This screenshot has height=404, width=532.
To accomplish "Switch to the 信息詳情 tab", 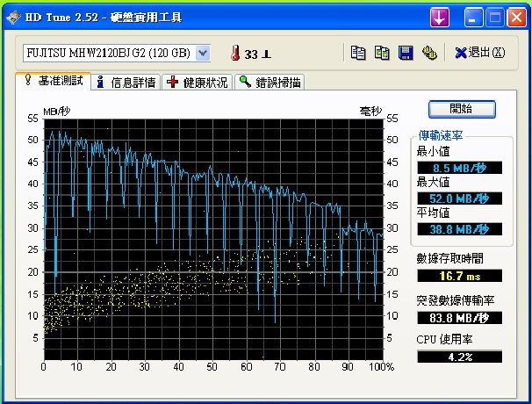I will tap(126, 82).
